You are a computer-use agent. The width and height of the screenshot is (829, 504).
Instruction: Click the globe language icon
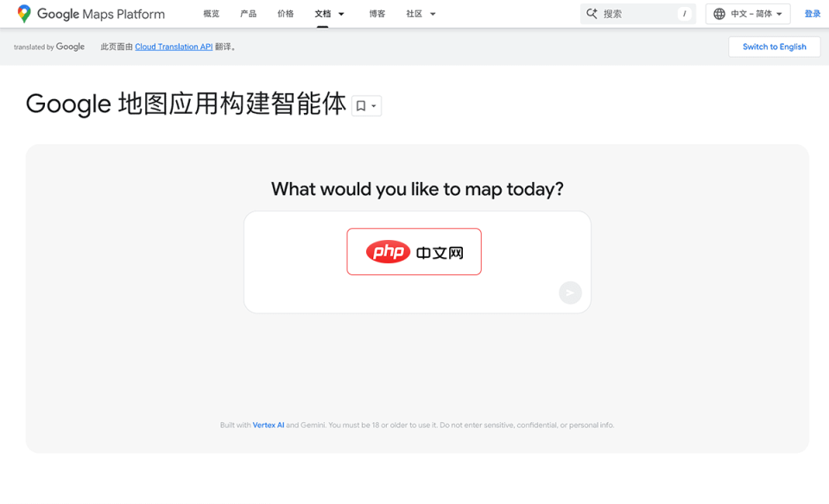(x=719, y=14)
